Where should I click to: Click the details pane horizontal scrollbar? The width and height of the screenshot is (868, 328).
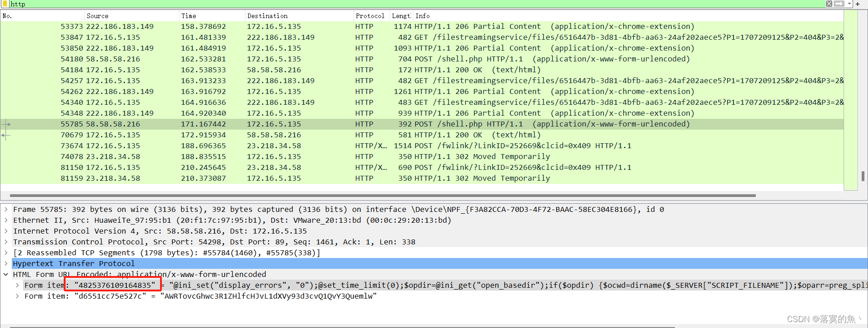click(x=342, y=326)
